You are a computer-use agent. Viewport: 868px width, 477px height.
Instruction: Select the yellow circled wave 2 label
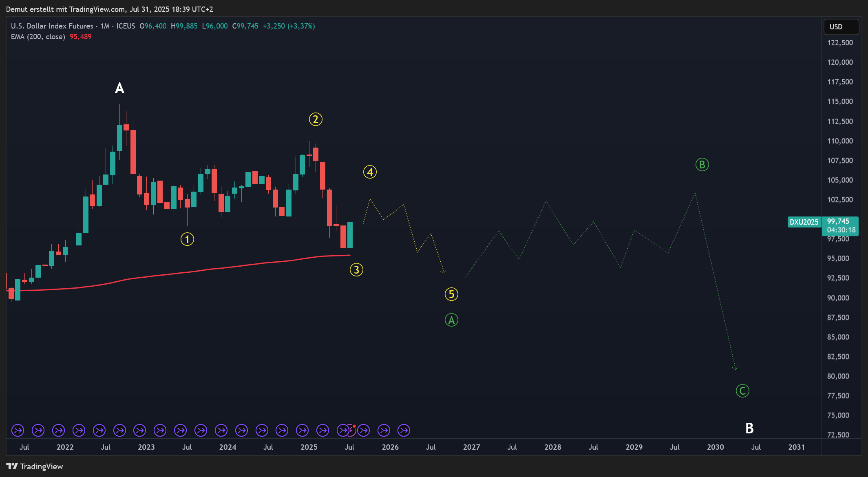click(x=316, y=119)
